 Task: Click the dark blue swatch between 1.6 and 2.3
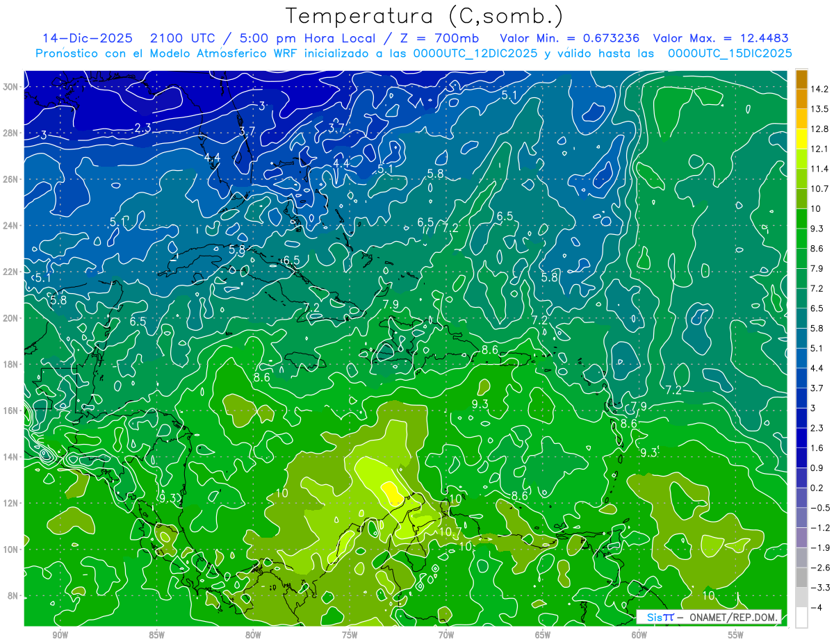[x=801, y=438]
